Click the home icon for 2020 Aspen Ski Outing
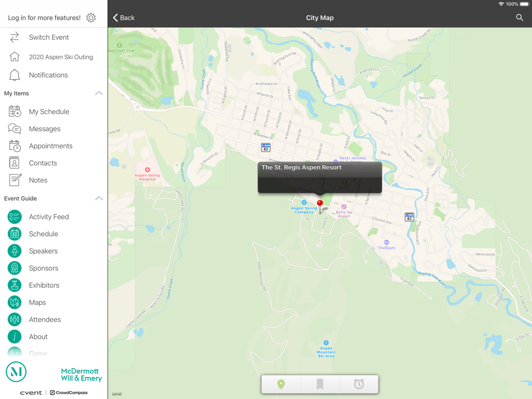This screenshot has width=532, height=399. point(14,57)
